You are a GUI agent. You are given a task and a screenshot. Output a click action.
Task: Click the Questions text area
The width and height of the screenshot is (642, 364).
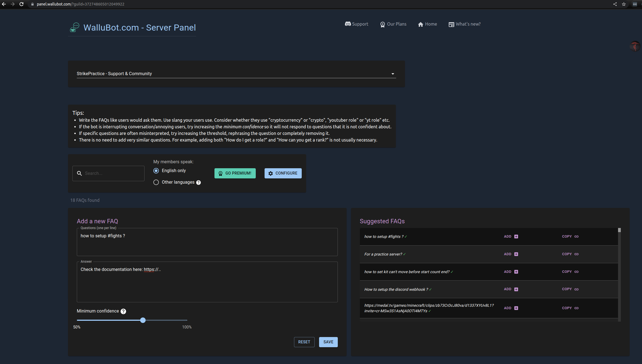(207, 242)
